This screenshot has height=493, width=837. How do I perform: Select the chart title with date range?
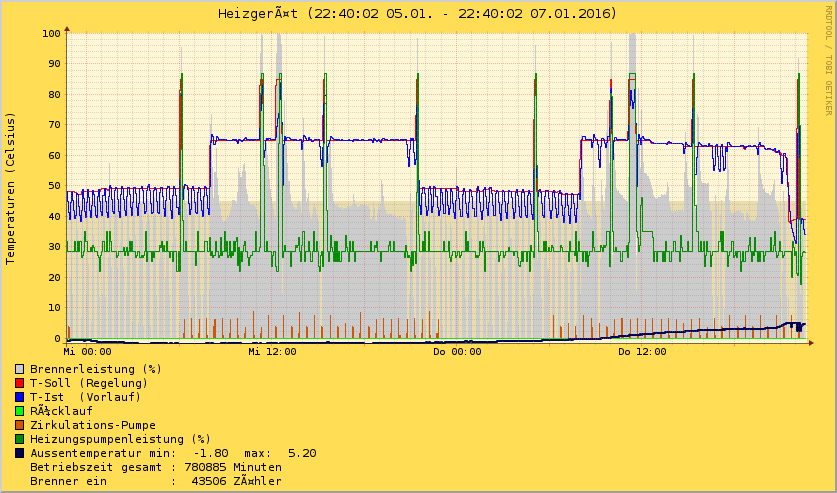[x=417, y=13]
